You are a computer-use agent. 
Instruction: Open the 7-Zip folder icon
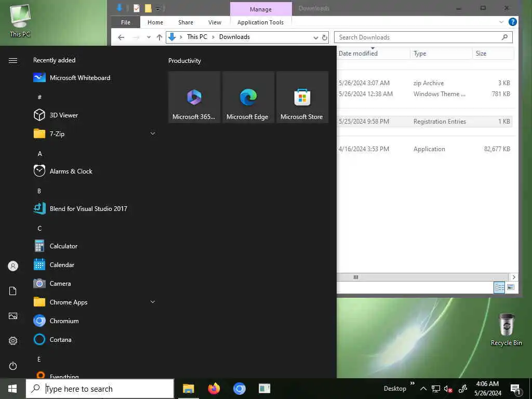click(39, 134)
